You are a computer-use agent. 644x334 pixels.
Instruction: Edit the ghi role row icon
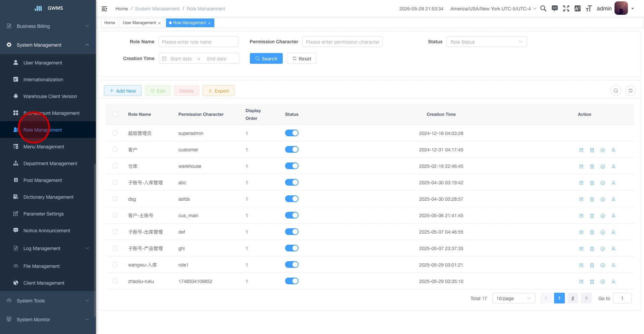click(581, 249)
